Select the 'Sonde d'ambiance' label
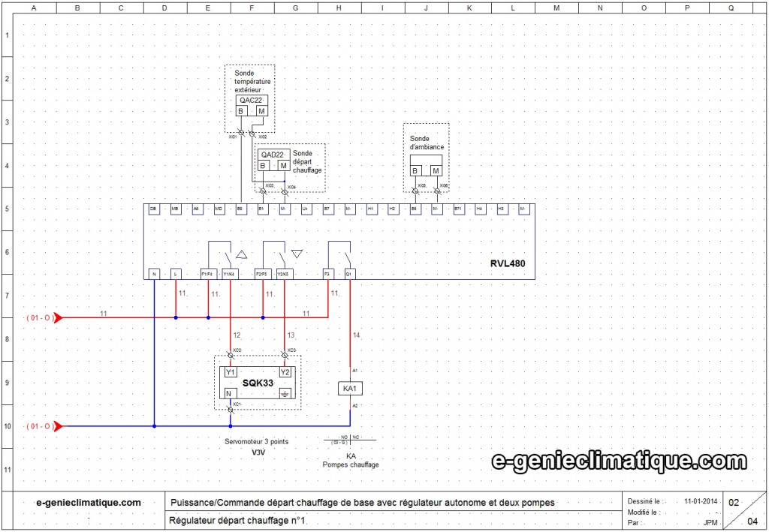This screenshot has width=769, height=532. point(427,142)
